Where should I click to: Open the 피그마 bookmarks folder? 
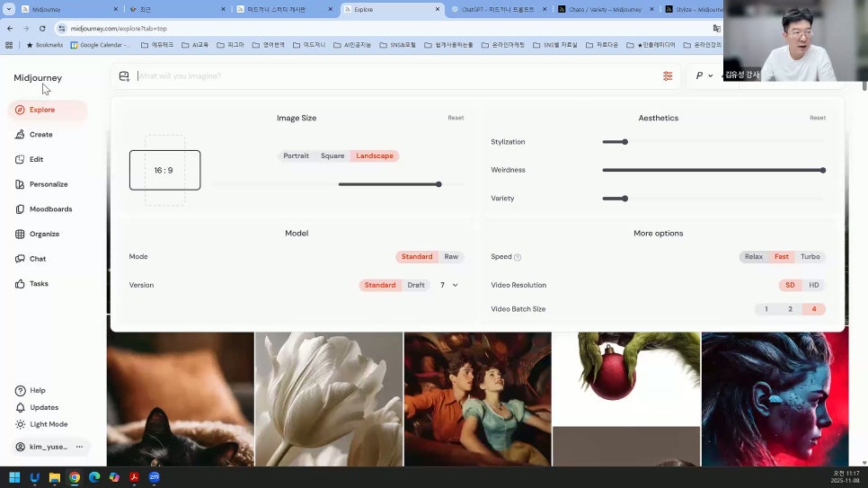(x=230, y=45)
